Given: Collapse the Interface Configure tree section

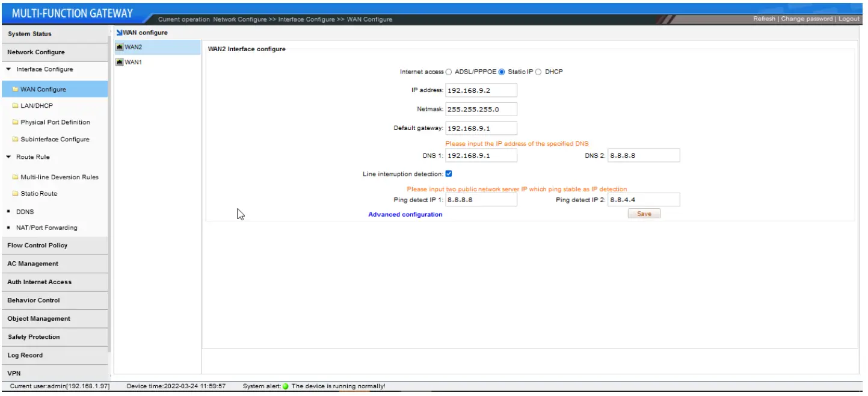Looking at the screenshot, I should coord(8,69).
